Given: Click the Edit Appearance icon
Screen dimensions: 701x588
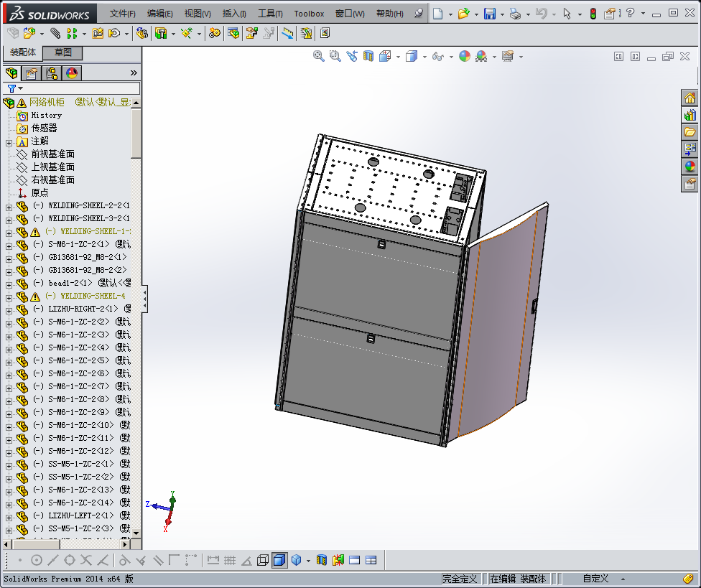Looking at the screenshot, I should pyautogui.click(x=465, y=56).
